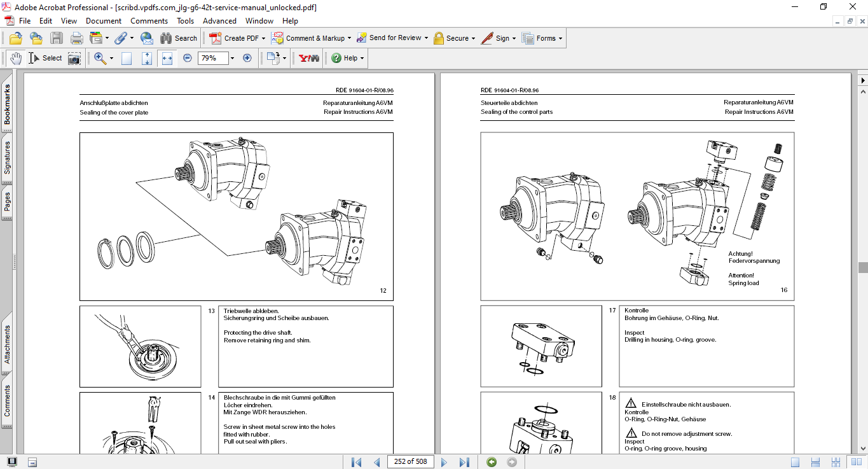This screenshot has width=868, height=469.
Task: Click the Open file folder icon
Action: 15,38
